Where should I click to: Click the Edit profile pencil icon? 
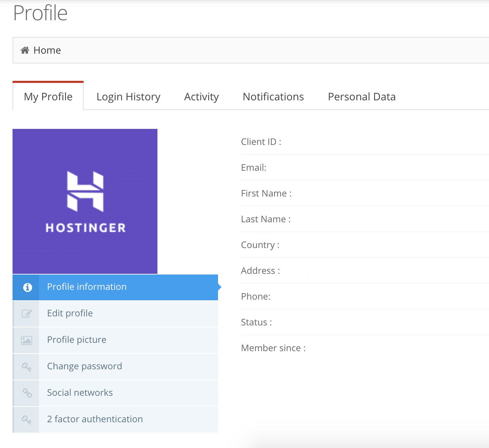pos(27,314)
